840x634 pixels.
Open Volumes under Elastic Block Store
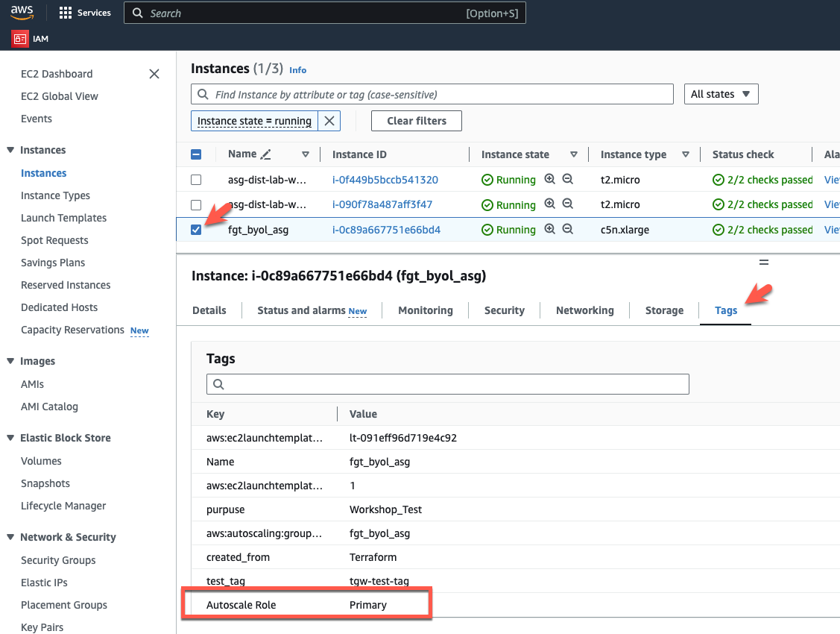click(41, 461)
